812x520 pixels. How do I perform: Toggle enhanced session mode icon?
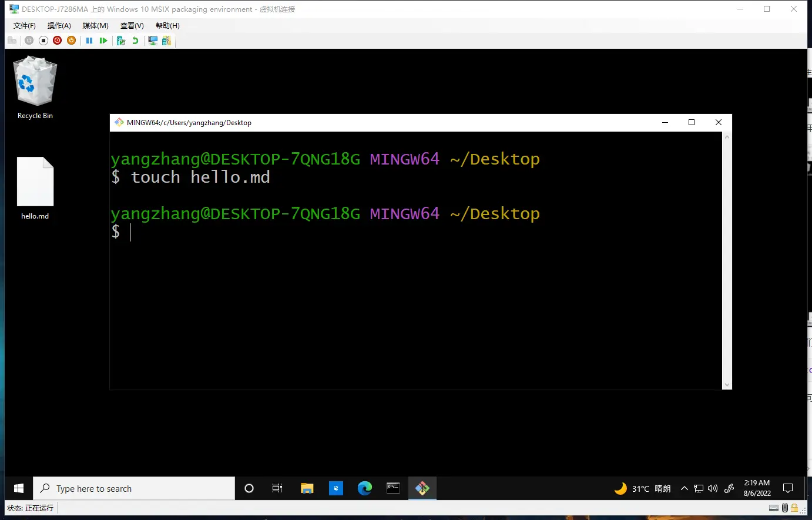coord(153,41)
